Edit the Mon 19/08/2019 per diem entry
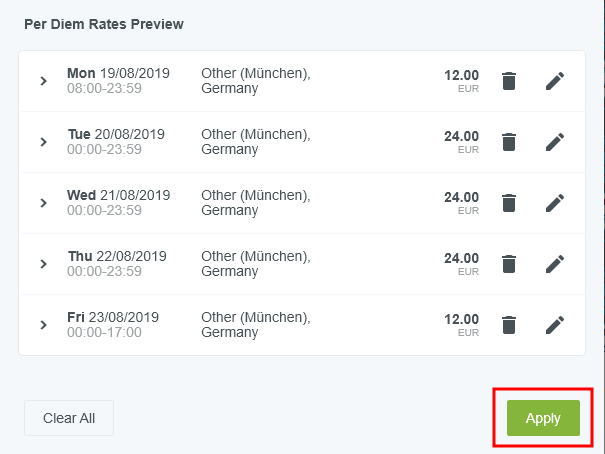Screen dimensions: 605x454 [555, 81]
